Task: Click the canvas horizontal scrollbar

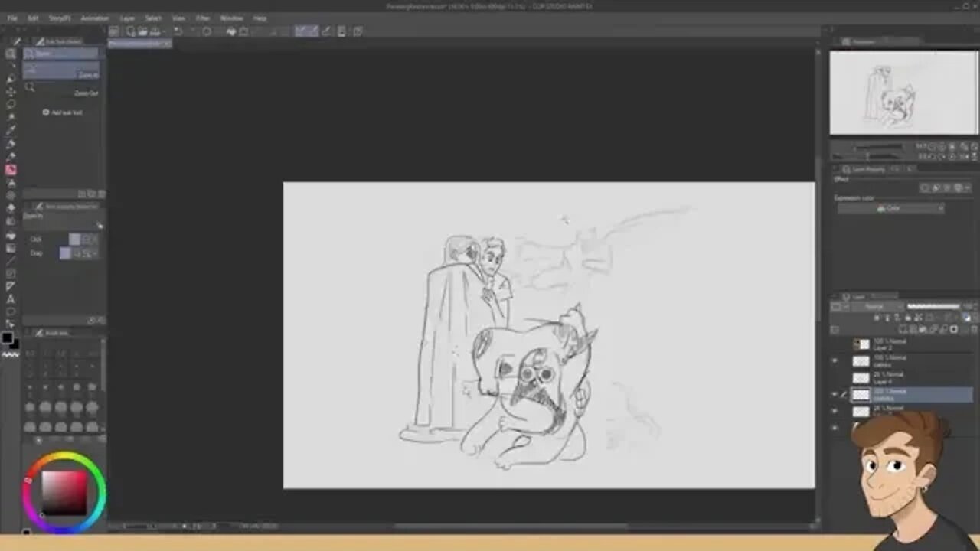Action: 511,526
